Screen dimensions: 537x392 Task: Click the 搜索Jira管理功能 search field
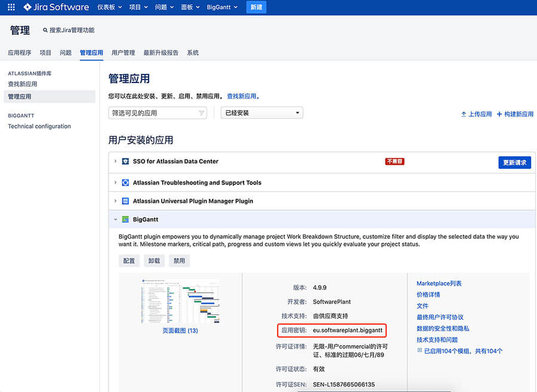(72, 30)
